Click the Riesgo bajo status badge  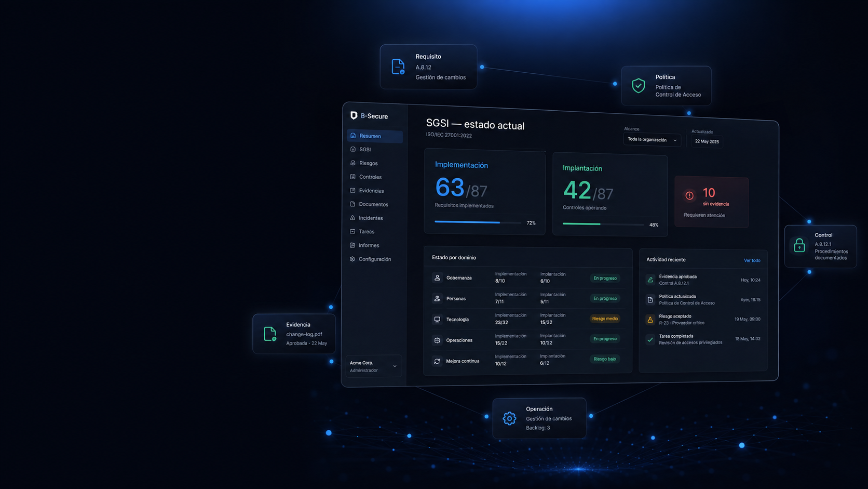(605, 359)
